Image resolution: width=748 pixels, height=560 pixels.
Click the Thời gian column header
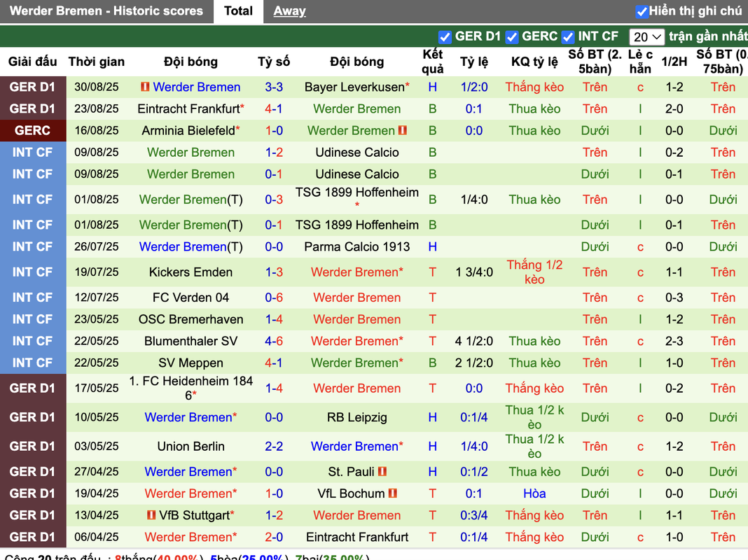[97, 62]
